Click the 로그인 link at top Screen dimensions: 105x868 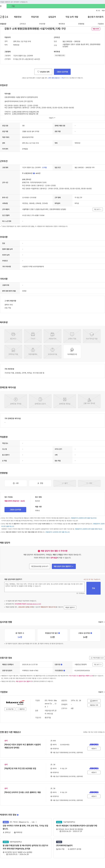(98, 10)
